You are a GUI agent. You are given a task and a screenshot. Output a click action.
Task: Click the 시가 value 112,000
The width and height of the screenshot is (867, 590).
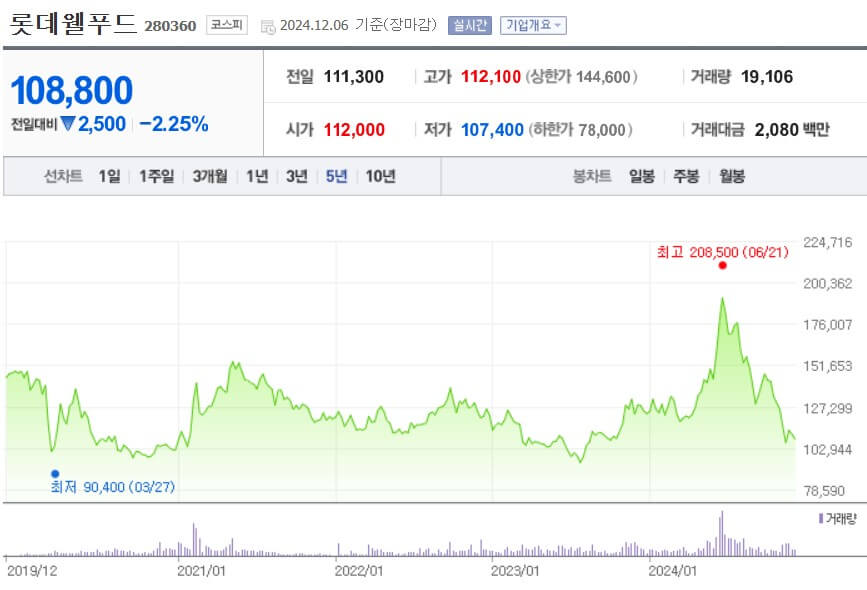click(x=354, y=129)
